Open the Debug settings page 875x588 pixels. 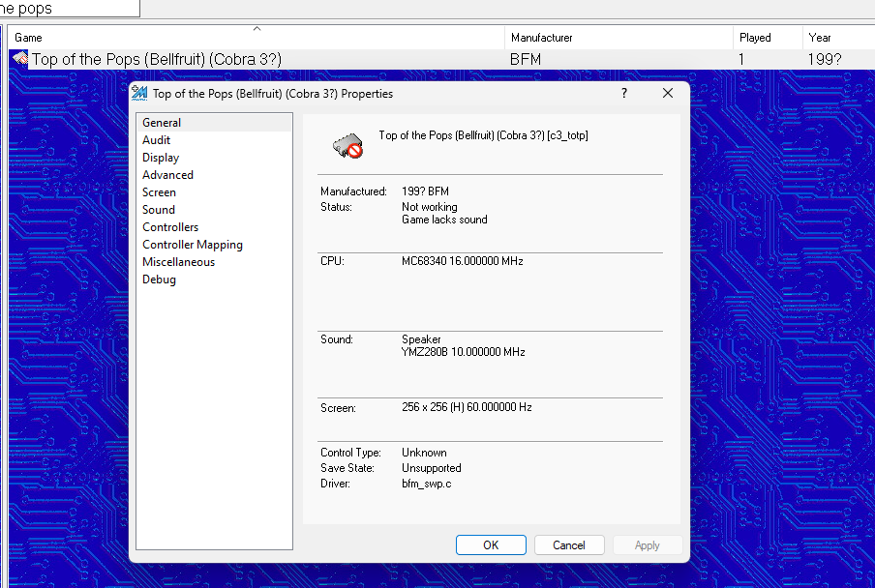pyautogui.click(x=159, y=279)
